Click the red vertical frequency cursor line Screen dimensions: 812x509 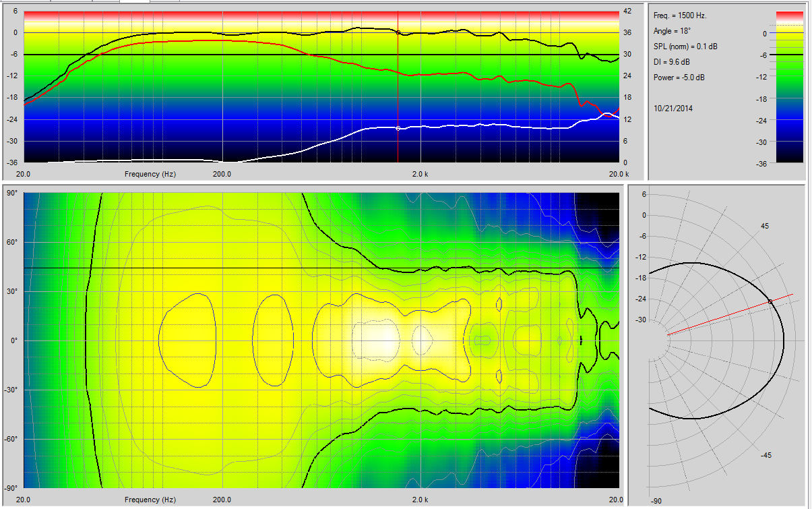pos(398,81)
